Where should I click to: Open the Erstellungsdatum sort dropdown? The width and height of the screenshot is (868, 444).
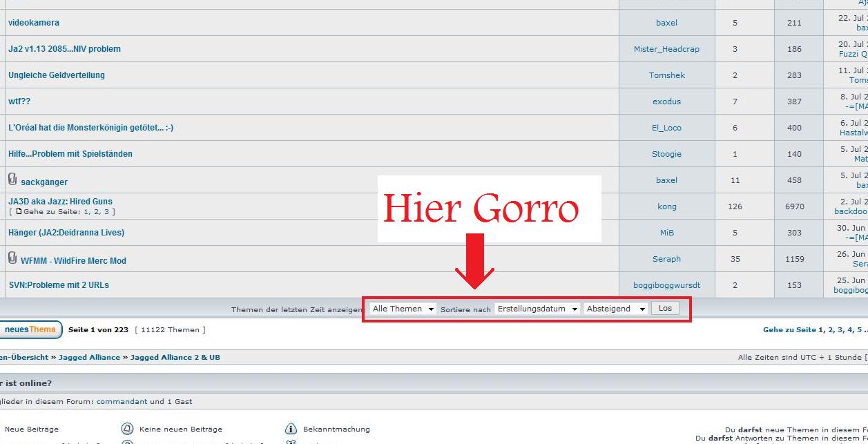pos(537,309)
